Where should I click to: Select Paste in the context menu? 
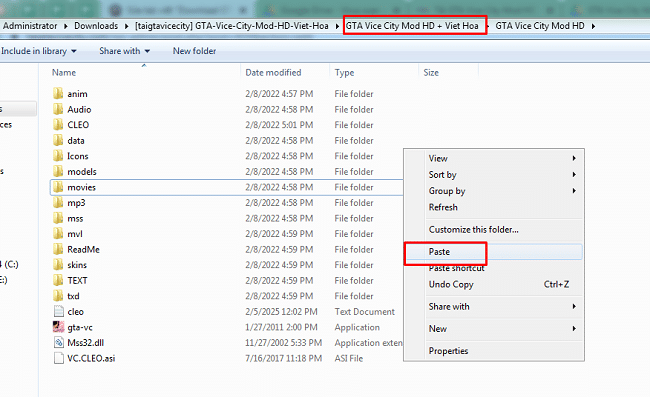439,252
